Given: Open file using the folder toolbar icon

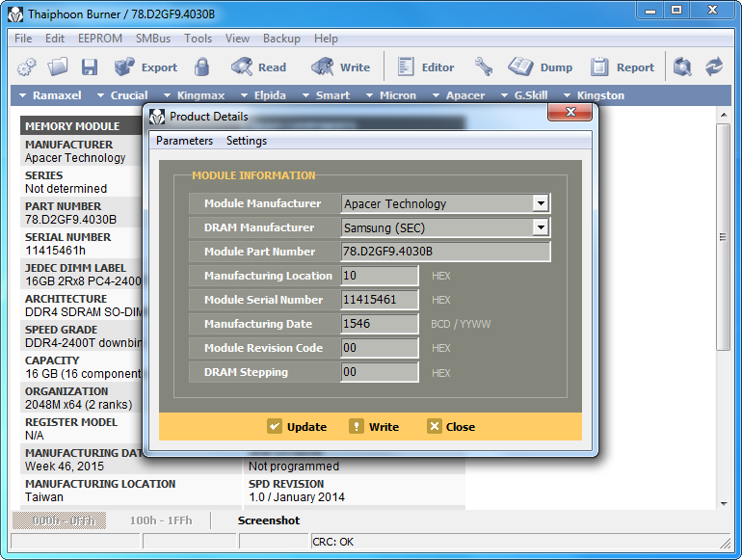Looking at the screenshot, I should (58, 67).
